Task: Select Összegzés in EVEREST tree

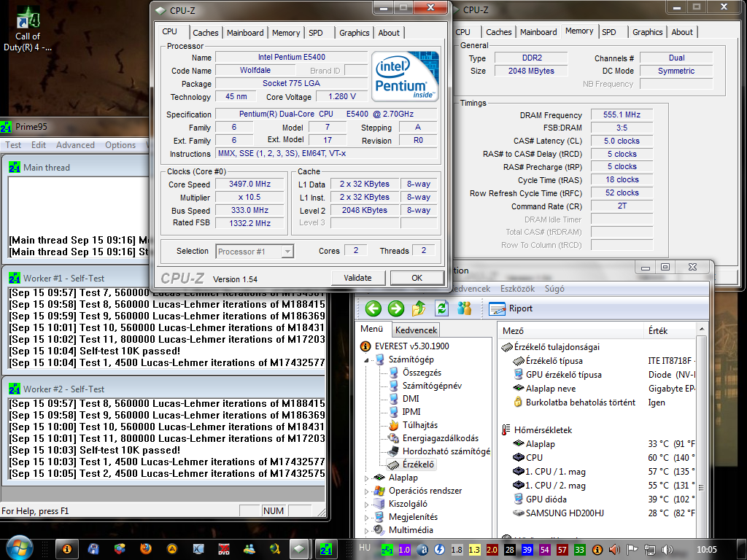Action: point(422,373)
